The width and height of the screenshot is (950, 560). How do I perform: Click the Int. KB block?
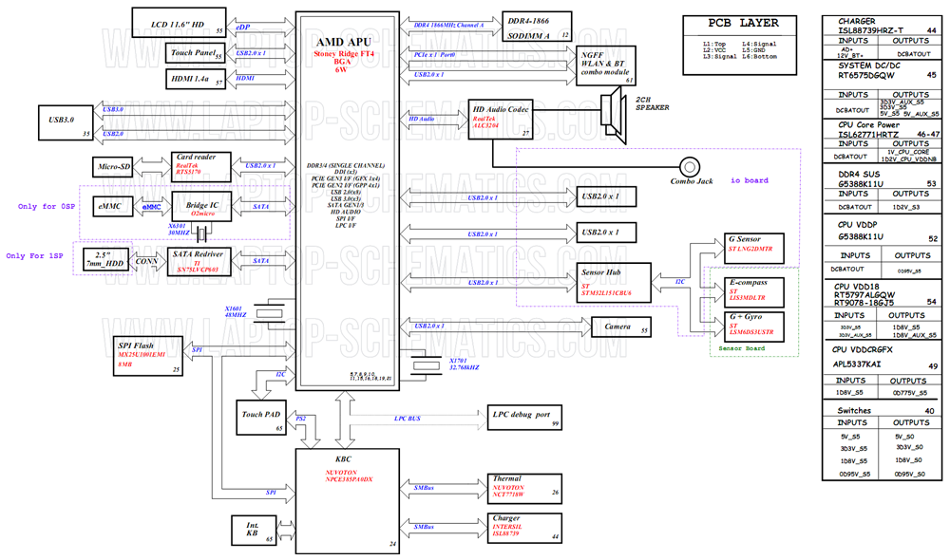click(x=254, y=531)
